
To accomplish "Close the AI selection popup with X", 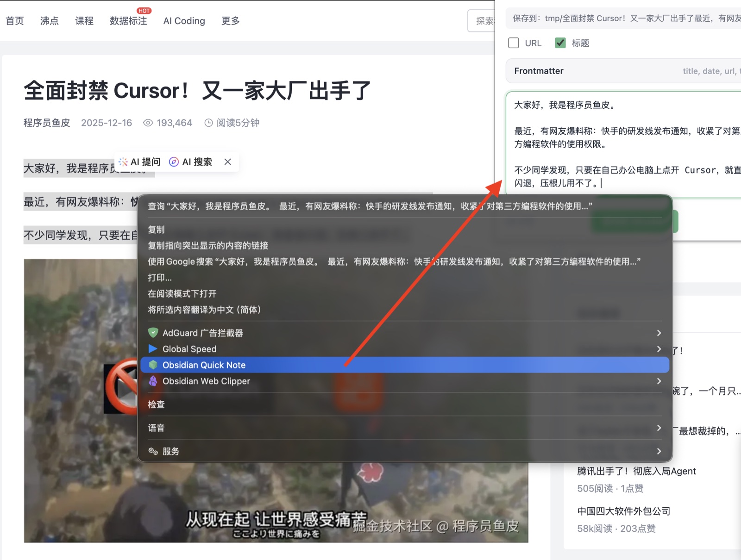I will [x=227, y=162].
